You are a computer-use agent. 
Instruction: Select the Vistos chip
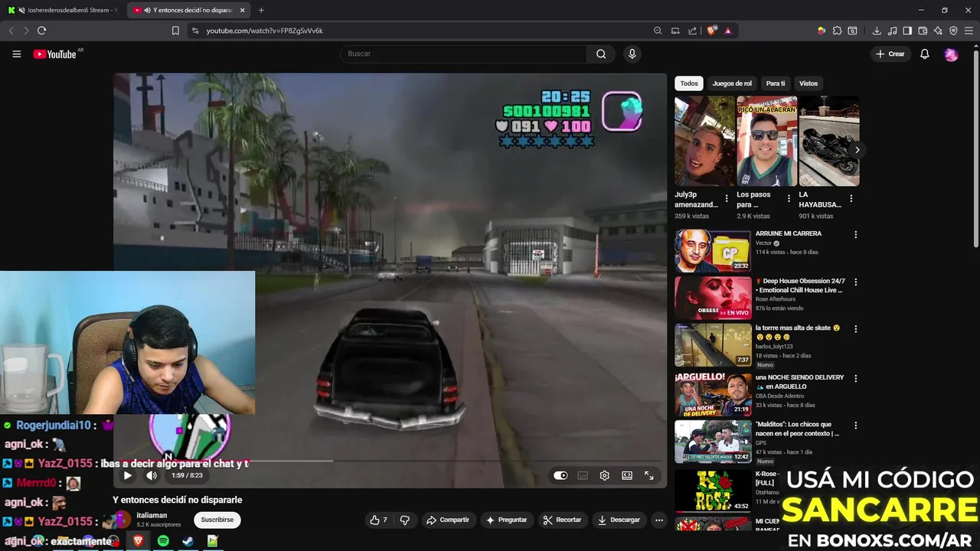[x=808, y=83]
